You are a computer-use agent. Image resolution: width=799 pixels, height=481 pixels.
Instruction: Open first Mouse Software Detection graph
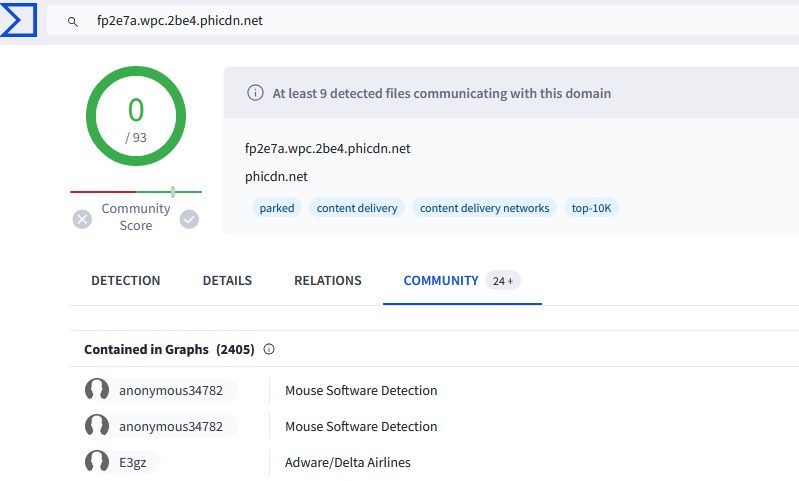[x=361, y=390]
